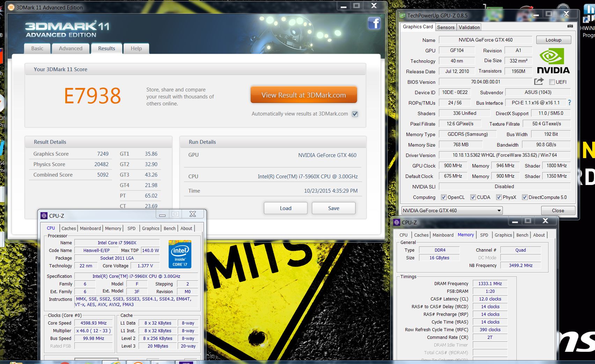Open the Basic tab in 3DMark 11
This screenshot has height=364, width=595.
point(37,49)
